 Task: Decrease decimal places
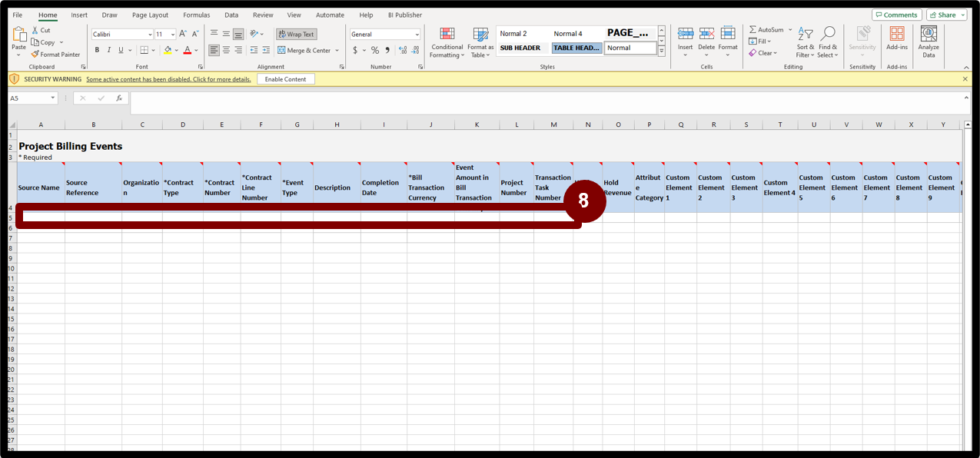click(415, 50)
